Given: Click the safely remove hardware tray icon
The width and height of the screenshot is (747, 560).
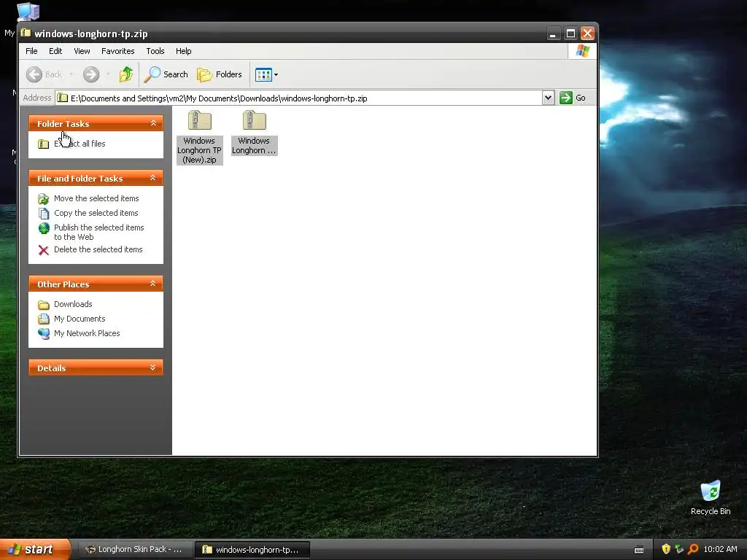Looking at the screenshot, I should click(679, 549).
